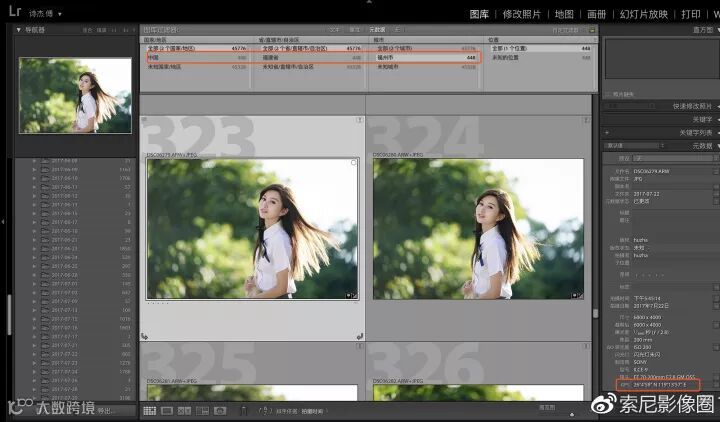Set the star rating dots under photo 323
Image resolution: width=720 pixels, height=422 pixels.
coord(158,303)
